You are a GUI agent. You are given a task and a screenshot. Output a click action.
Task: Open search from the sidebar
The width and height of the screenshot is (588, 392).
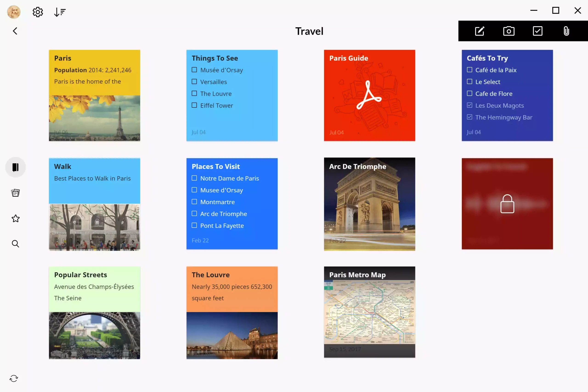tap(15, 243)
